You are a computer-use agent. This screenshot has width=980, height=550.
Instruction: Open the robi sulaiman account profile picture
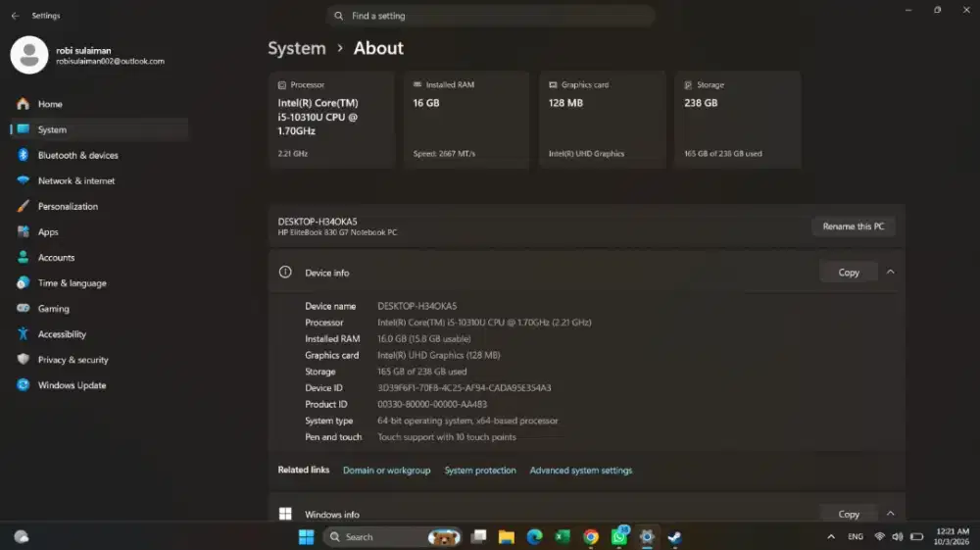pos(29,55)
